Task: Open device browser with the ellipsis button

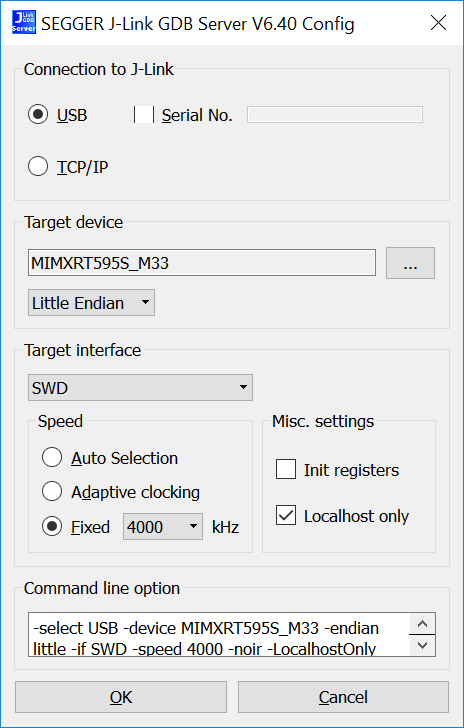Action: click(410, 263)
